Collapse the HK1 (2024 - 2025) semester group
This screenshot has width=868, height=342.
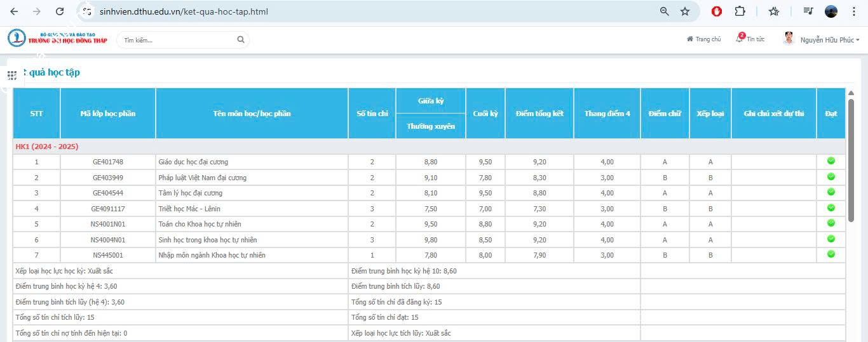coord(47,147)
